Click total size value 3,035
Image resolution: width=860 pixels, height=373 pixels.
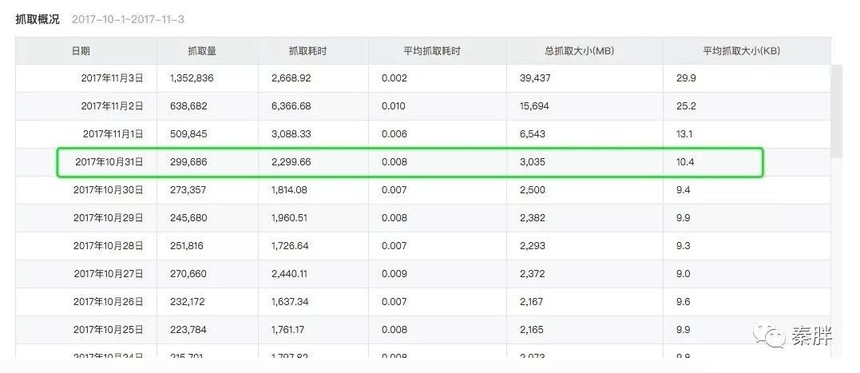click(533, 162)
